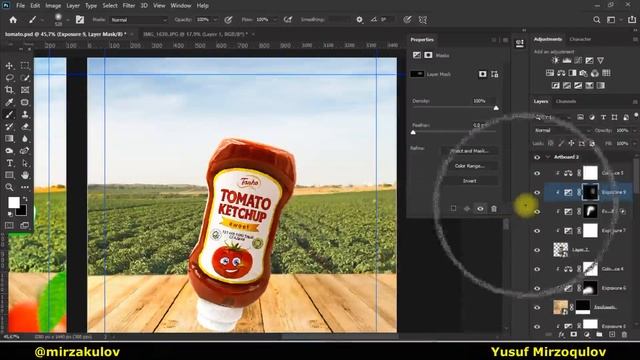
Task: Switch to the Character tab
Action: pyautogui.click(x=580, y=39)
